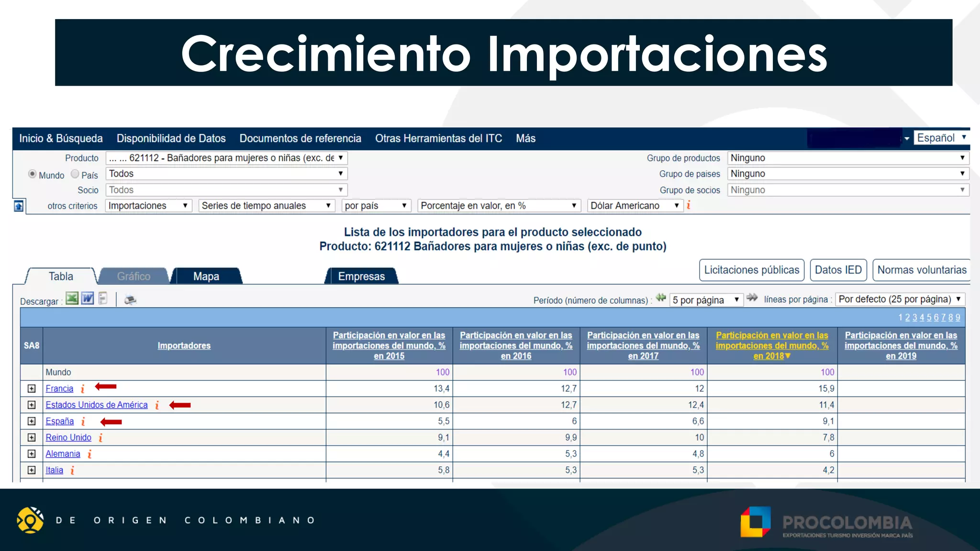This screenshot has width=980, height=551.
Task: Sort by participation en 2019 header
Action: pyautogui.click(x=901, y=345)
